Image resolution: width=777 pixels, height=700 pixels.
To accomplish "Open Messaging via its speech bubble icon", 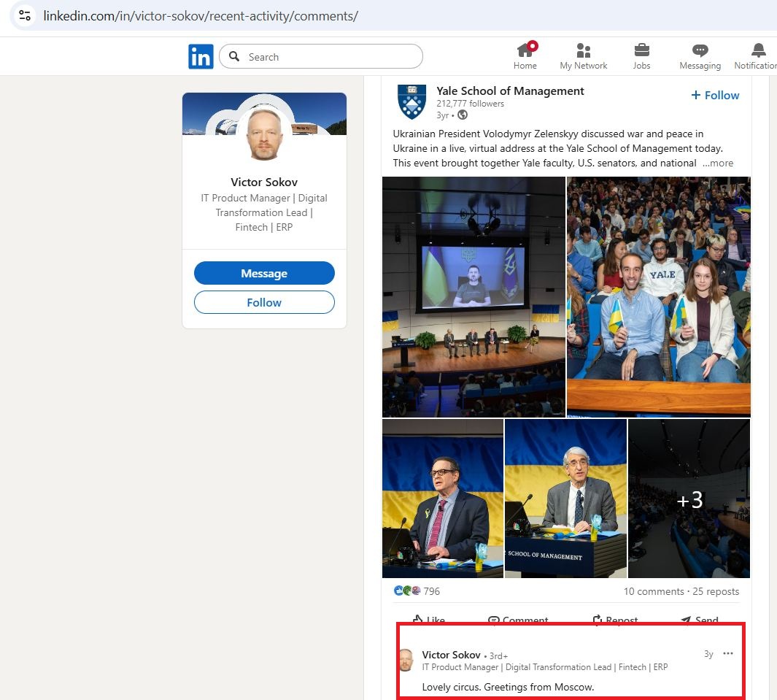I will pyautogui.click(x=699, y=51).
